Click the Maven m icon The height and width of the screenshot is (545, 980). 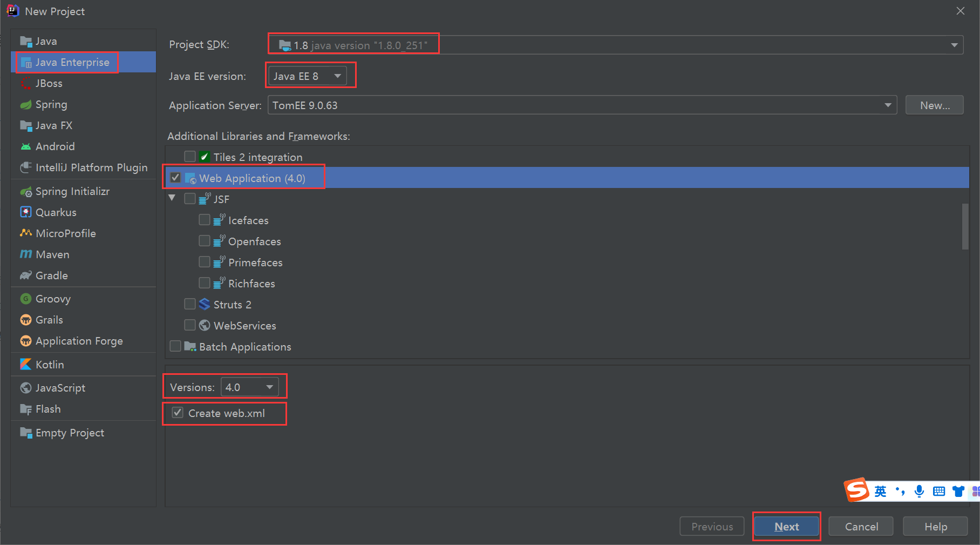tap(26, 254)
